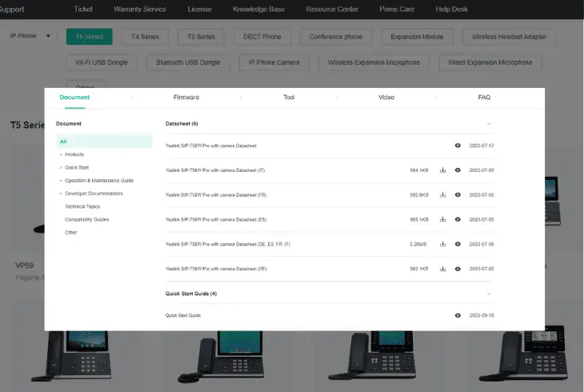Download the Datasheet (ES) file
The width and height of the screenshot is (584, 392).
tap(442, 219)
